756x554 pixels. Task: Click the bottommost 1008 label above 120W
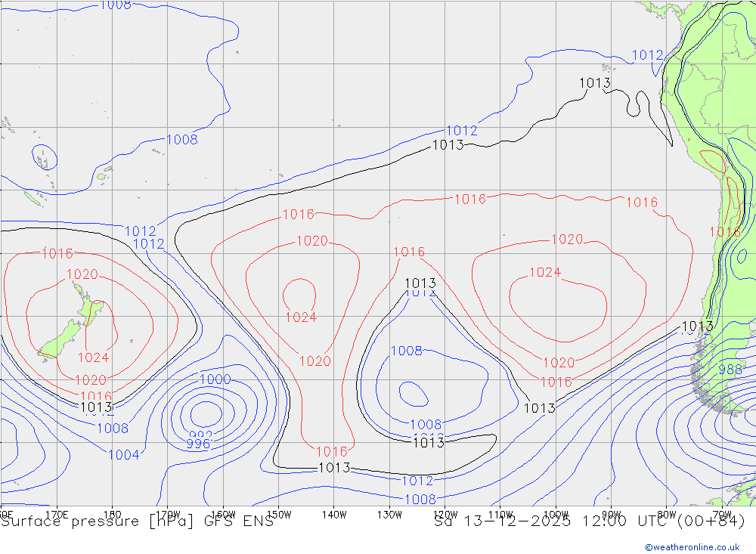coord(420,500)
